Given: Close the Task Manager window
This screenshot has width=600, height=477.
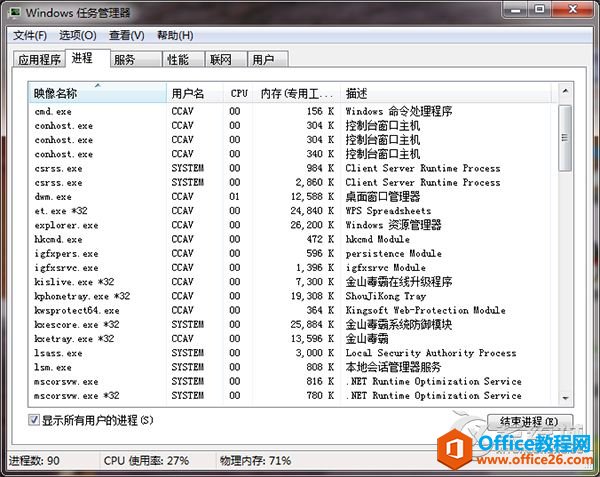Looking at the screenshot, I should (x=572, y=9).
